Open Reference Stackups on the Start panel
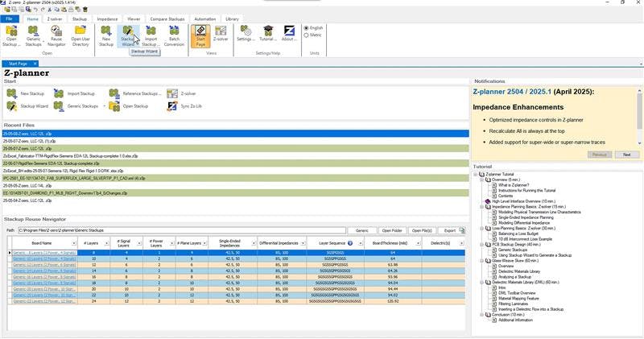This screenshot has width=644, height=339. [134, 93]
